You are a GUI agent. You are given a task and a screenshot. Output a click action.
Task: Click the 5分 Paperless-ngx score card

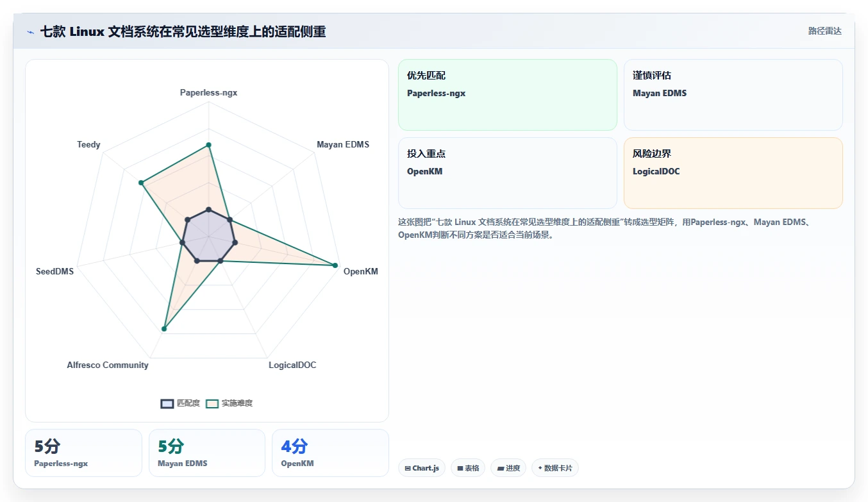pos(83,453)
